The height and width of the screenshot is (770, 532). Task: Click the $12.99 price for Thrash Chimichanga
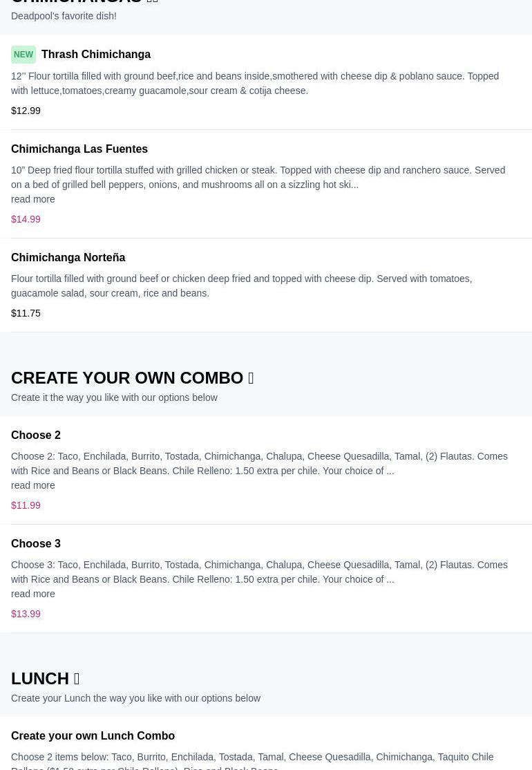point(26,111)
